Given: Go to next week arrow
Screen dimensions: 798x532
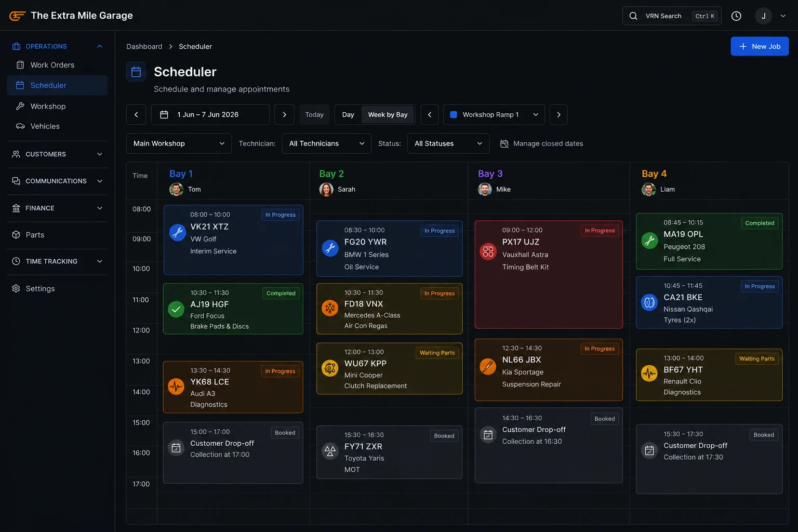Looking at the screenshot, I should [x=284, y=115].
